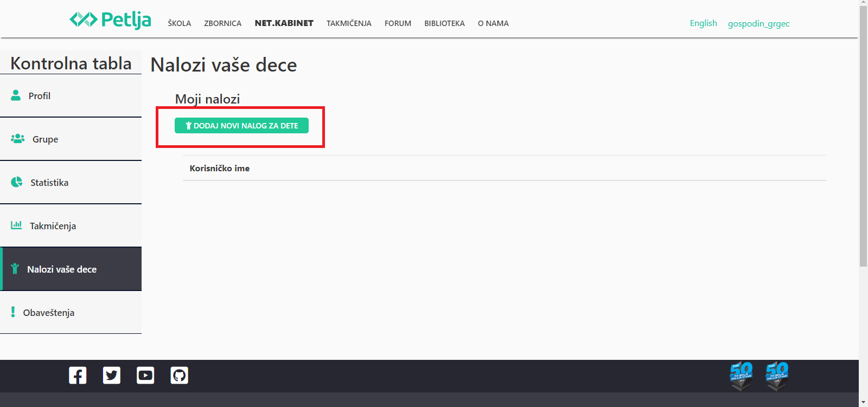The image size is (868, 407).
Task: Go to NET.KABINET in navigation
Action: click(284, 23)
